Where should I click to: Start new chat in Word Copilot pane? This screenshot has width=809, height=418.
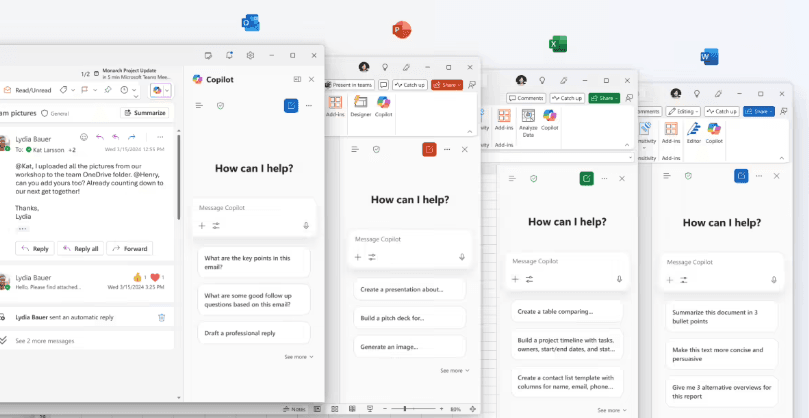click(741, 176)
